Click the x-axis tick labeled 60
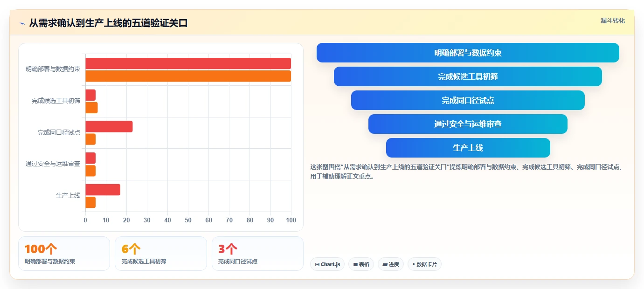 [x=208, y=220]
